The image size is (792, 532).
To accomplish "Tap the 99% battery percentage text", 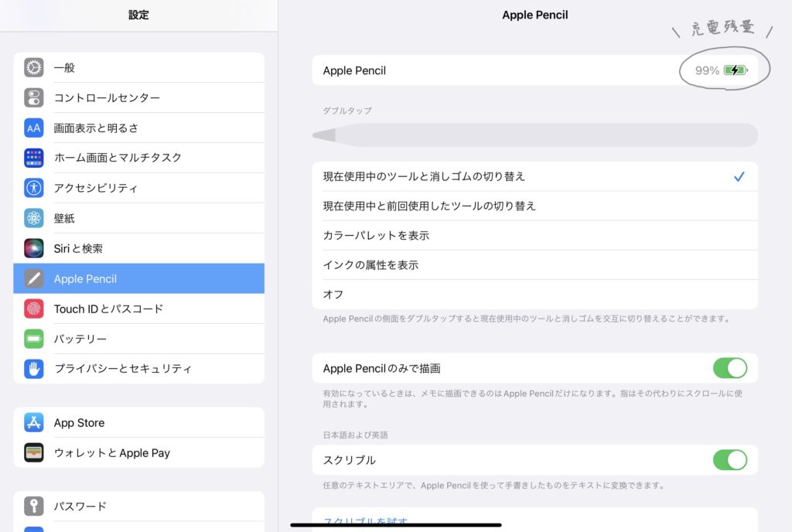I will coord(707,70).
